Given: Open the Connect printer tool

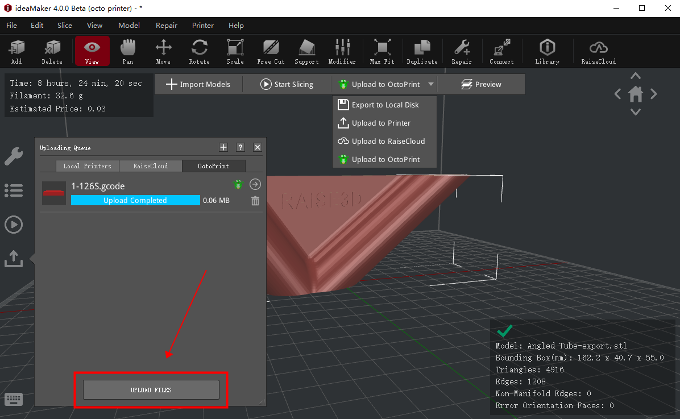Looking at the screenshot, I should click(501, 51).
